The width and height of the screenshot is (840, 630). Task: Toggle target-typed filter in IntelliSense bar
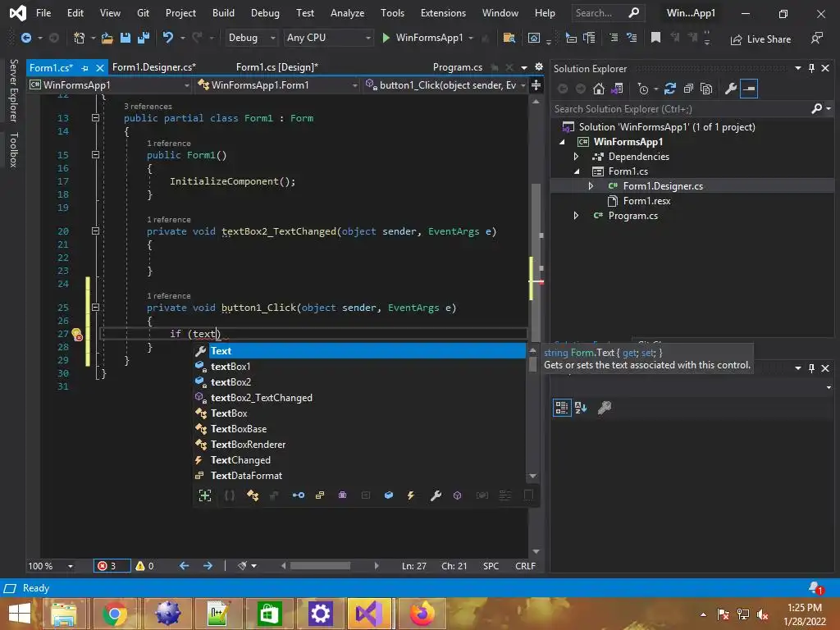(204, 495)
